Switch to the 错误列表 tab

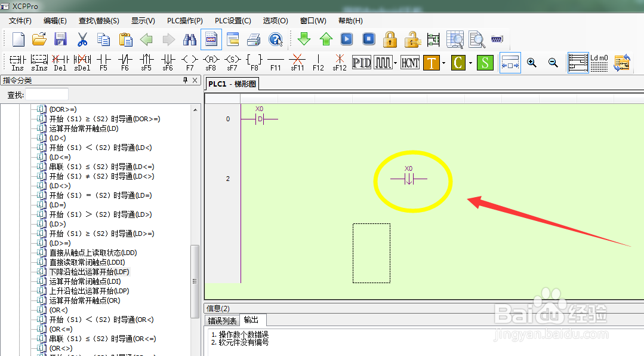[222, 321]
